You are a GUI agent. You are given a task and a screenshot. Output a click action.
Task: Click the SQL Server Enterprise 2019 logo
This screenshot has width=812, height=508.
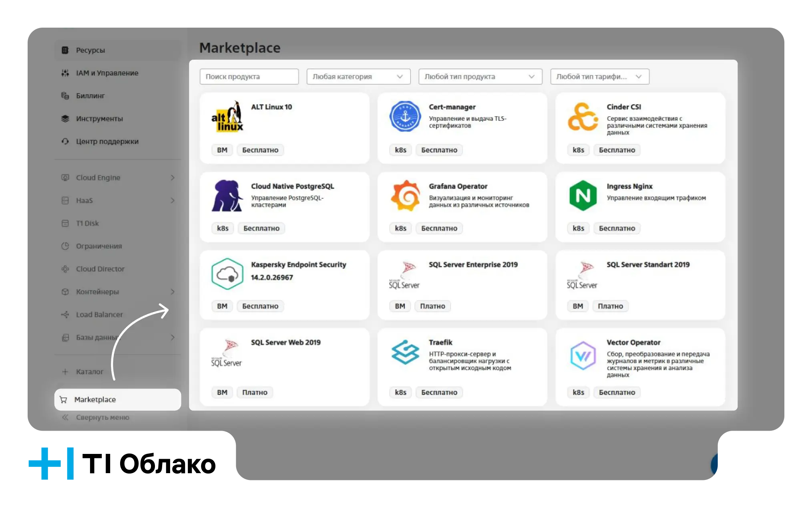pyautogui.click(x=404, y=275)
